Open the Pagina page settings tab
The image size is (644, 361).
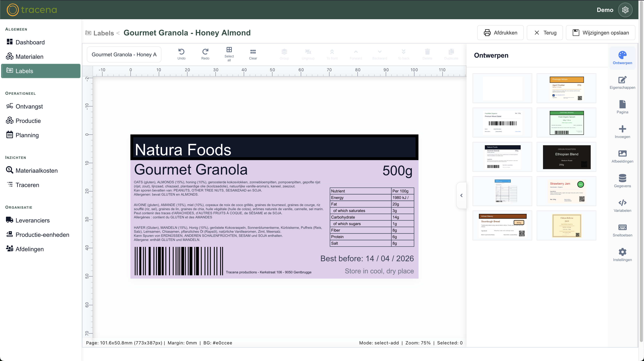point(622,107)
